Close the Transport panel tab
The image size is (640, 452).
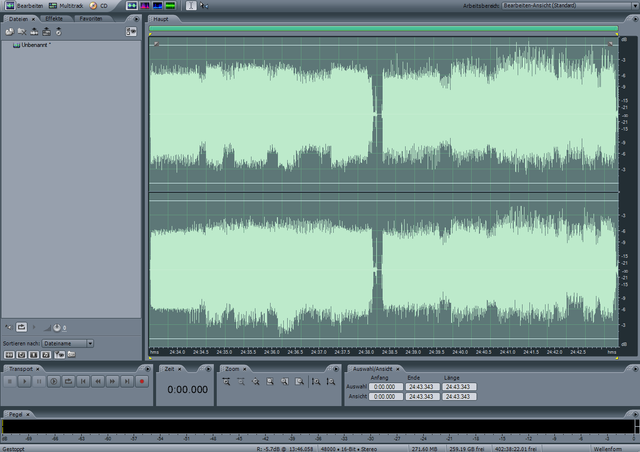coord(38,369)
